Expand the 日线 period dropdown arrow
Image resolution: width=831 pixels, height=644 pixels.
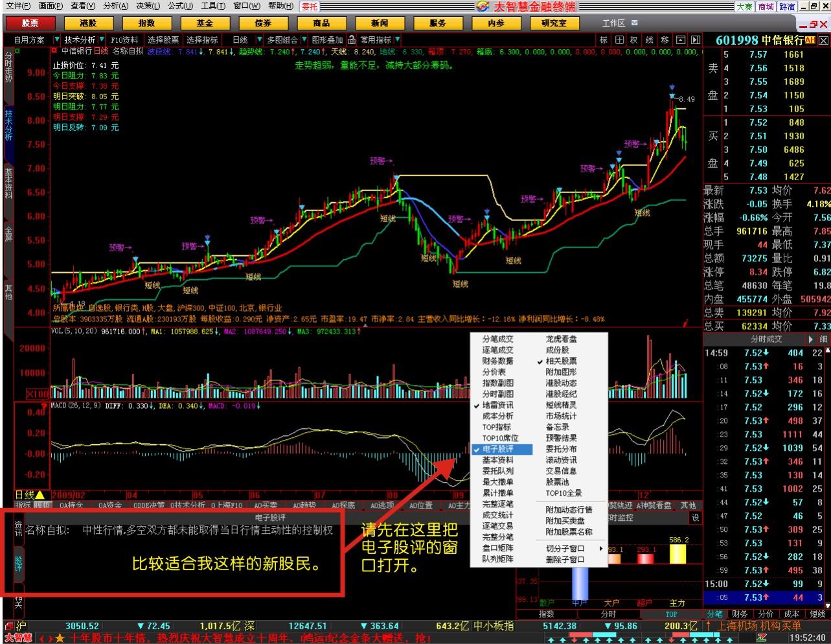click(x=260, y=40)
